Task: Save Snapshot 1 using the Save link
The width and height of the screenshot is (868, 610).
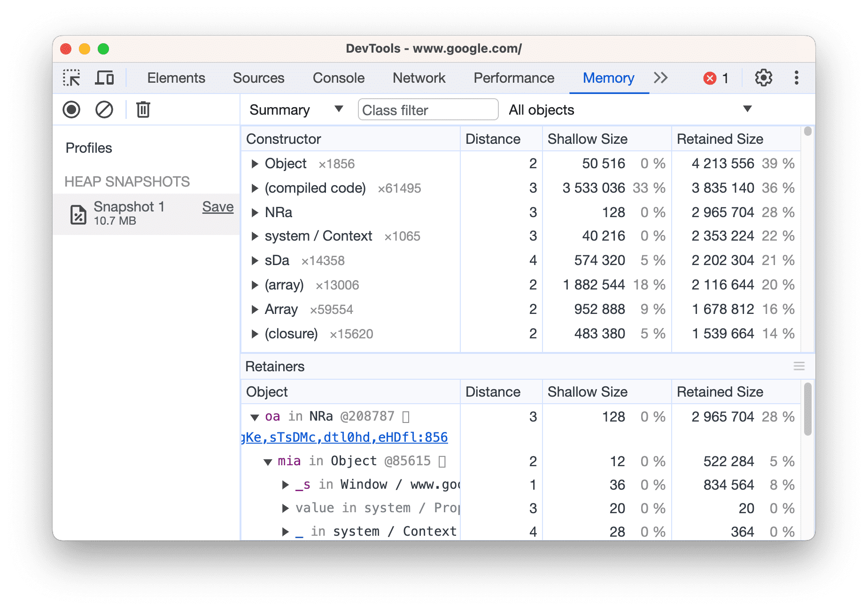Action: (x=217, y=206)
